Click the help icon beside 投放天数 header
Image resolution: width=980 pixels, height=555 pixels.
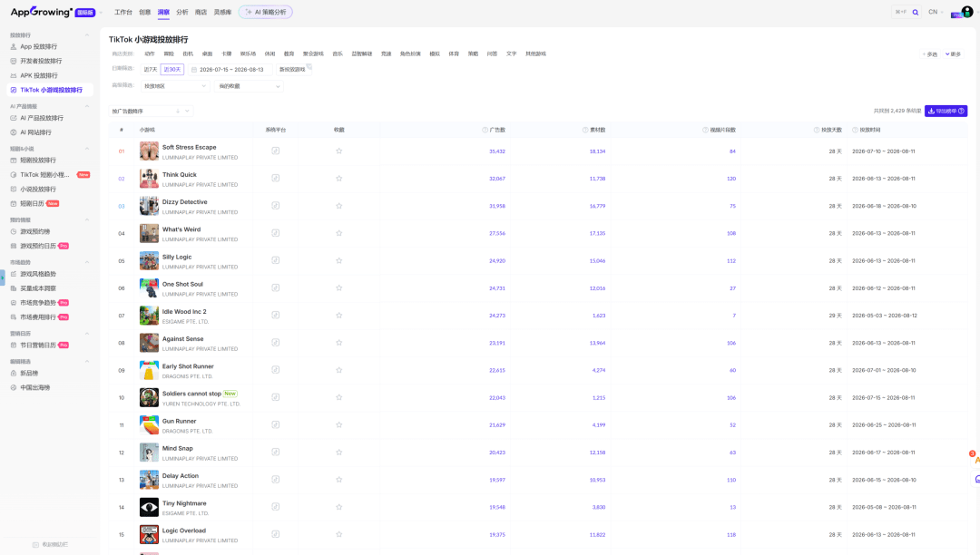coord(817,130)
